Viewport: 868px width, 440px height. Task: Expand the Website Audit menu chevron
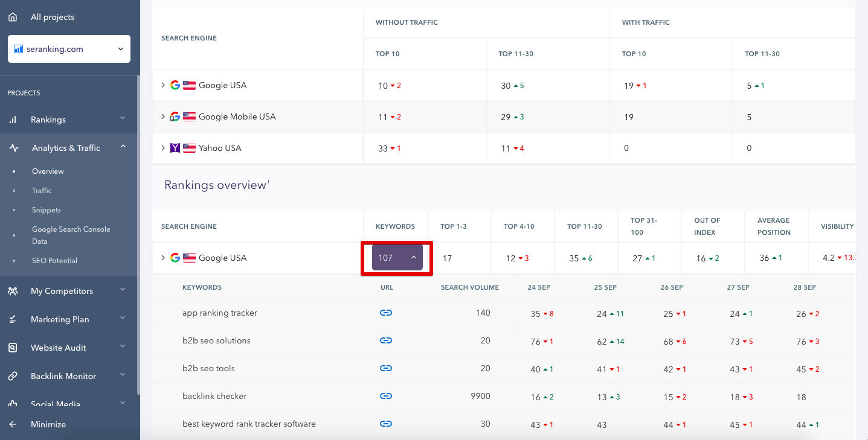(x=123, y=346)
